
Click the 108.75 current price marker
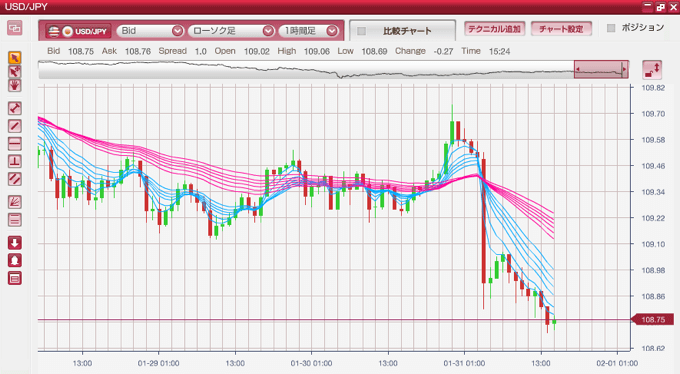tap(653, 320)
